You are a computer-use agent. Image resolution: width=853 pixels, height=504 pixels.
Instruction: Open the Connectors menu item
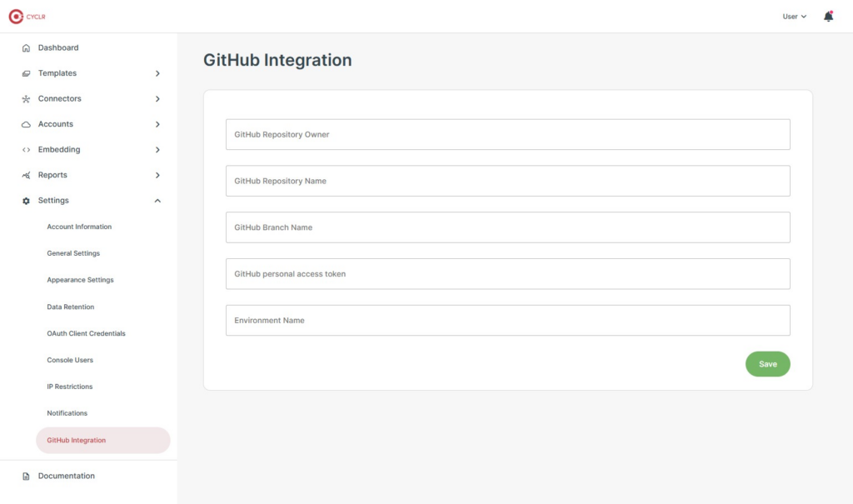59,98
